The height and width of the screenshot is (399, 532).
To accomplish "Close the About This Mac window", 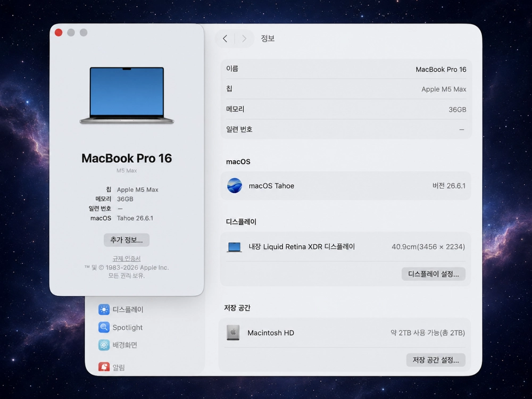I will click(x=59, y=32).
